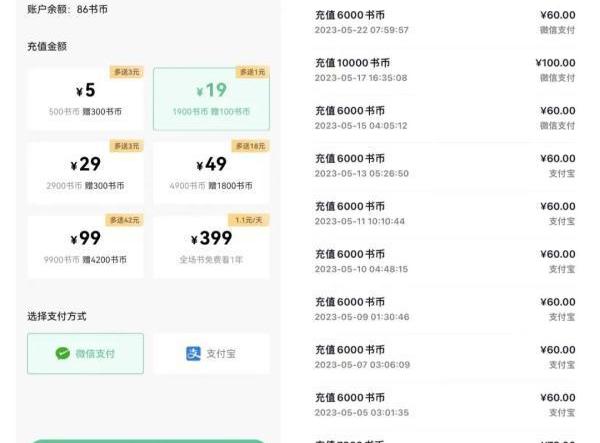Image resolution: width=600 pixels, height=443 pixels.
Task: Choose the ¥29 recharge package
Action: point(85,173)
